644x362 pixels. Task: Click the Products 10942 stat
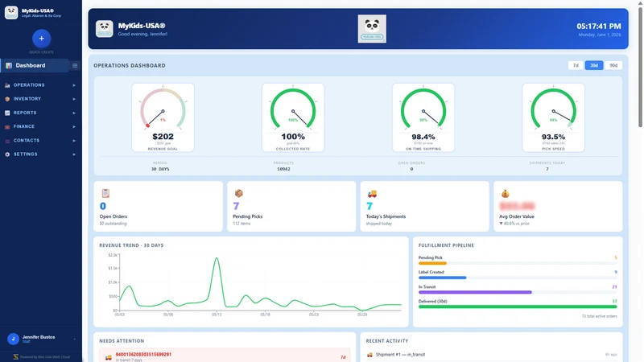click(x=283, y=167)
